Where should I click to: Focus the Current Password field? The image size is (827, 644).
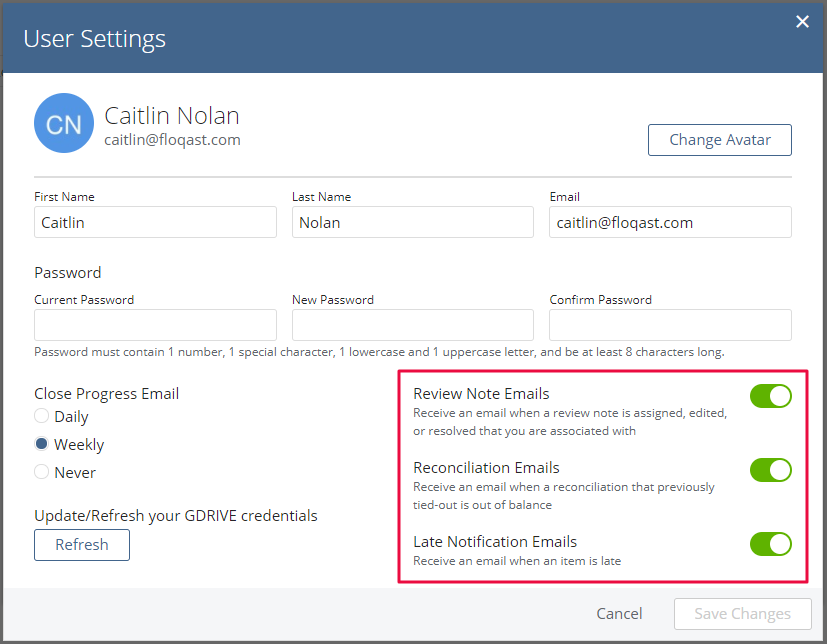point(155,325)
